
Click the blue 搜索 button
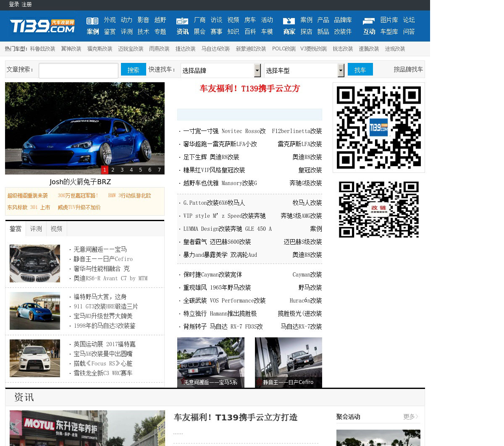(134, 70)
